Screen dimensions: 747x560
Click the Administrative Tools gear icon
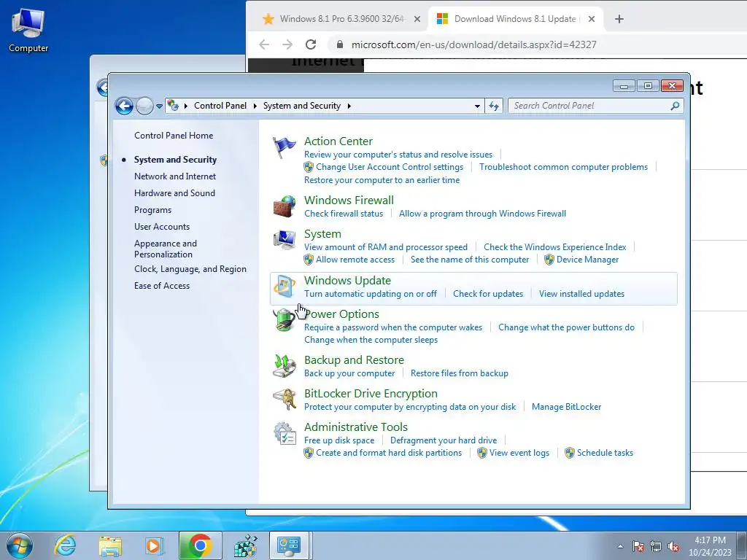pos(285,433)
